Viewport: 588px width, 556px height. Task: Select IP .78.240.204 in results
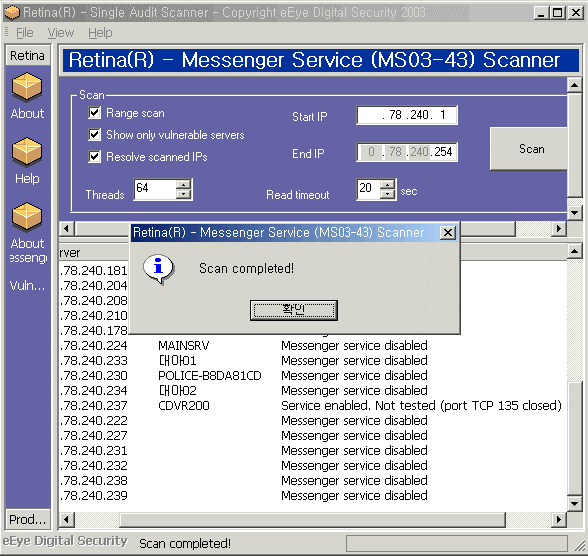[x=94, y=286]
